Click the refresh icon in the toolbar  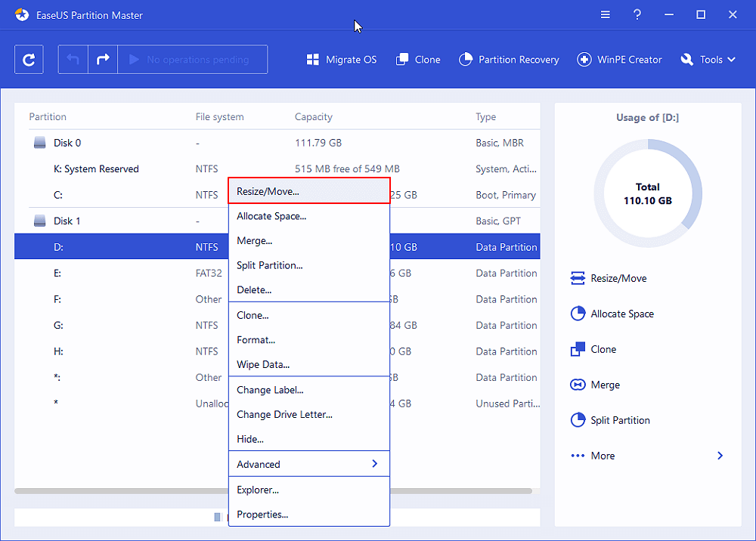(29, 60)
